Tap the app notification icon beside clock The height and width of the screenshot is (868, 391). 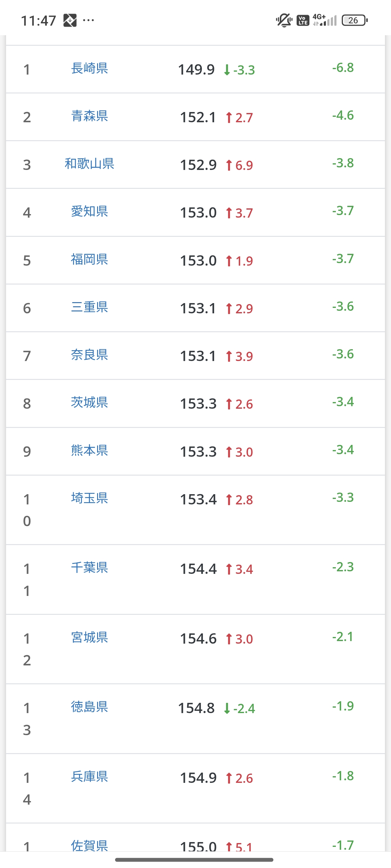point(70,20)
